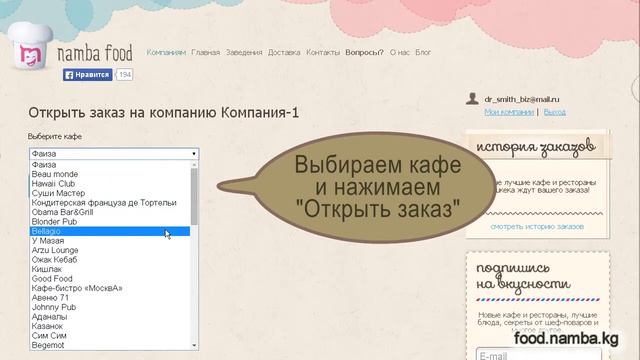The height and width of the screenshot is (360, 640).
Task: Click the cafe list scroll-down arrow
Action: pyautogui.click(x=194, y=345)
